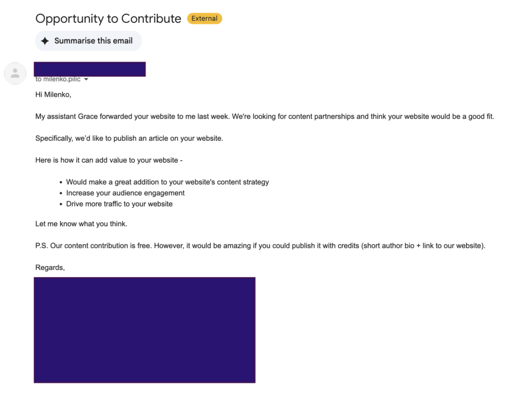Screen dimensions: 532x411
Task: Click the bullet about audience engagement
Action: pos(125,193)
